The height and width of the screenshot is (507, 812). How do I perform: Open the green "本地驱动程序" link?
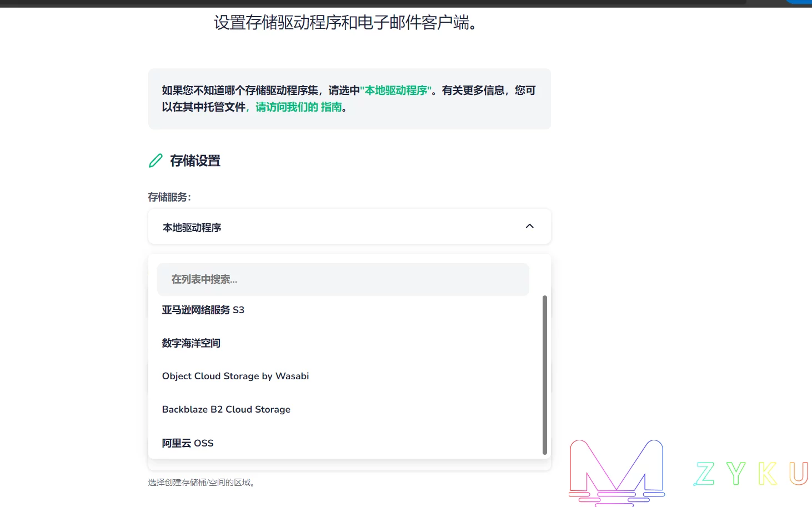(396, 91)
